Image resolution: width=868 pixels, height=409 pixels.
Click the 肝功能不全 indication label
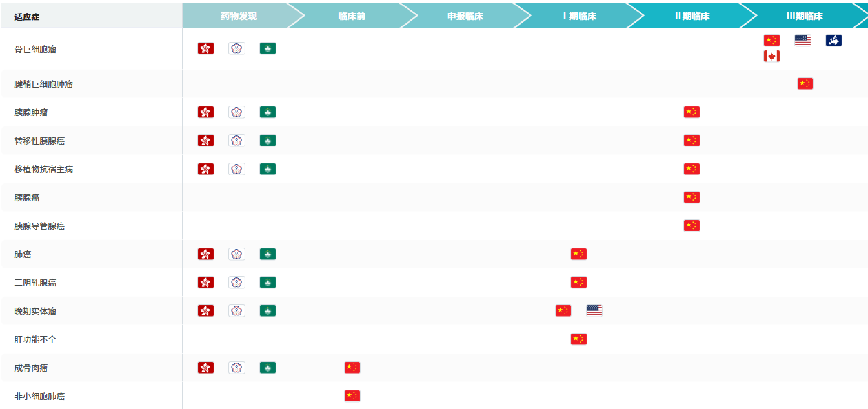click(x=35, y=340)
